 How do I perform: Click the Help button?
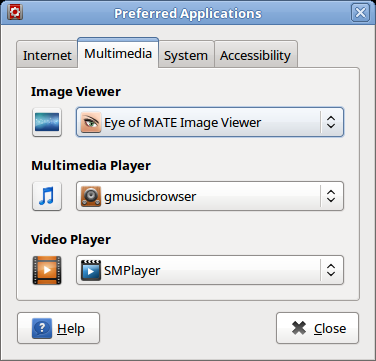(x=58, y=328)
